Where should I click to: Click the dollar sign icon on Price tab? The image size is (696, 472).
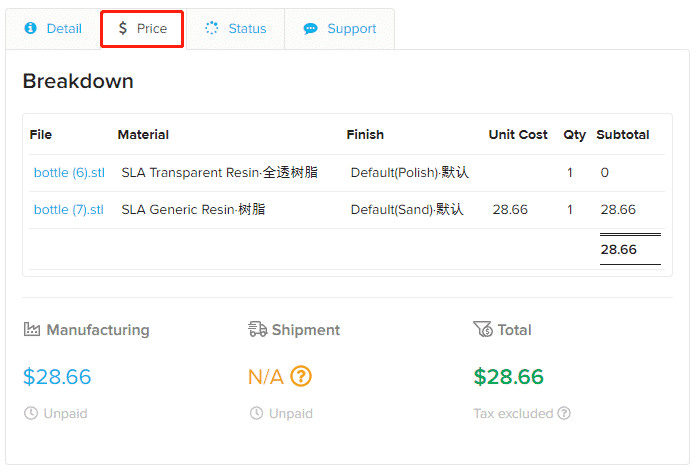[x=123, y=28]
